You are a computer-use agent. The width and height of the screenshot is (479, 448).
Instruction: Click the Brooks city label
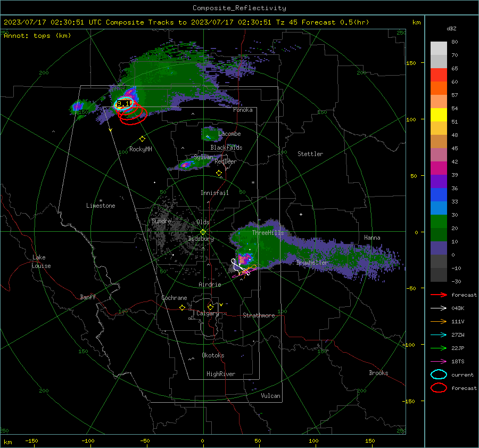[378, 373]
